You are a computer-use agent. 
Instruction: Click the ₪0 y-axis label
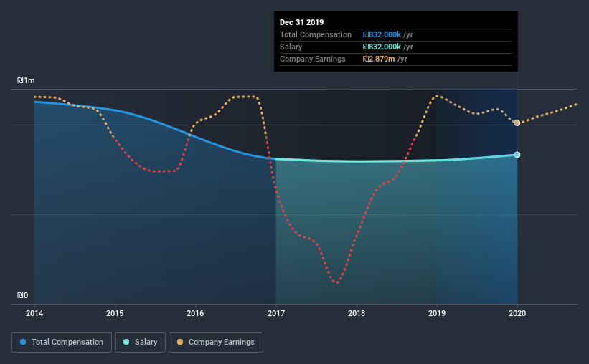click(22, 296)
